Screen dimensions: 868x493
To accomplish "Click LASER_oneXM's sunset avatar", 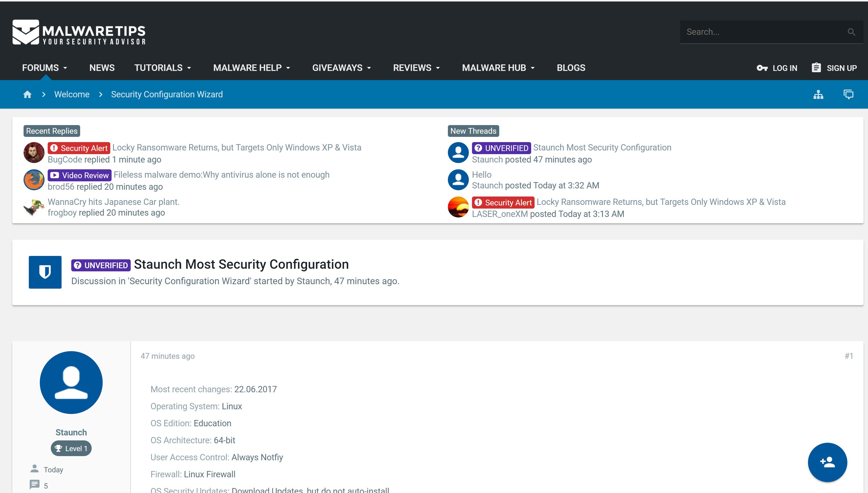I will coord(458,207).
